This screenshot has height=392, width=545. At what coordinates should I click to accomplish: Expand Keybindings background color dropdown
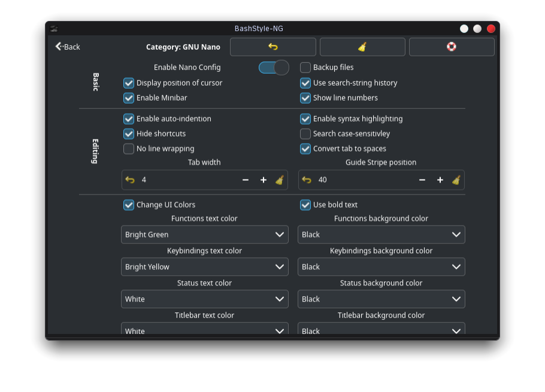pyautogui.click(x=381, y=267)
